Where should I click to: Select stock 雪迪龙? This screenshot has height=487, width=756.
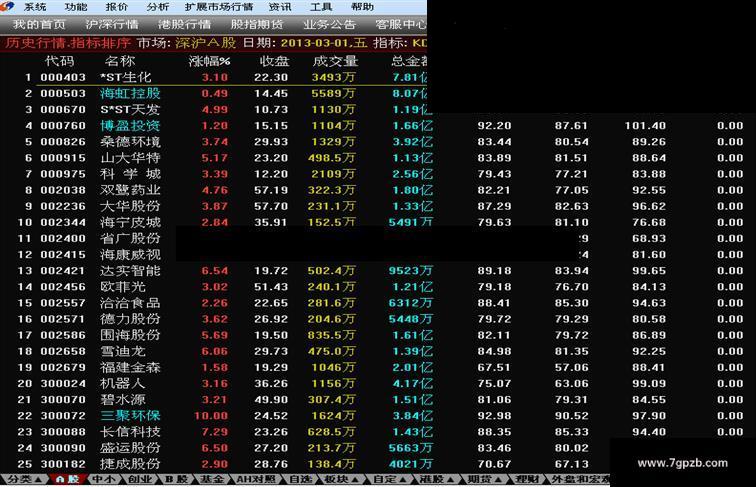(123, 352)
